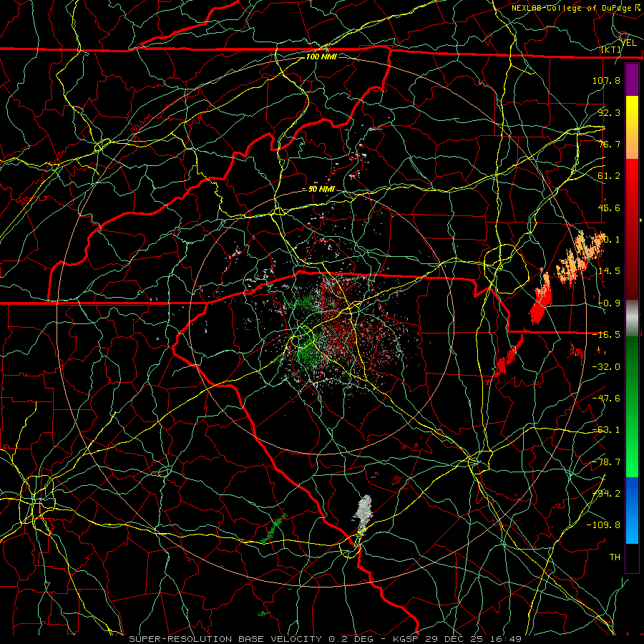Image resolution: width=644 pixels, height=644 pixels.
Task: Select the -78.7 scale label
Action: [x=606, y=462]
